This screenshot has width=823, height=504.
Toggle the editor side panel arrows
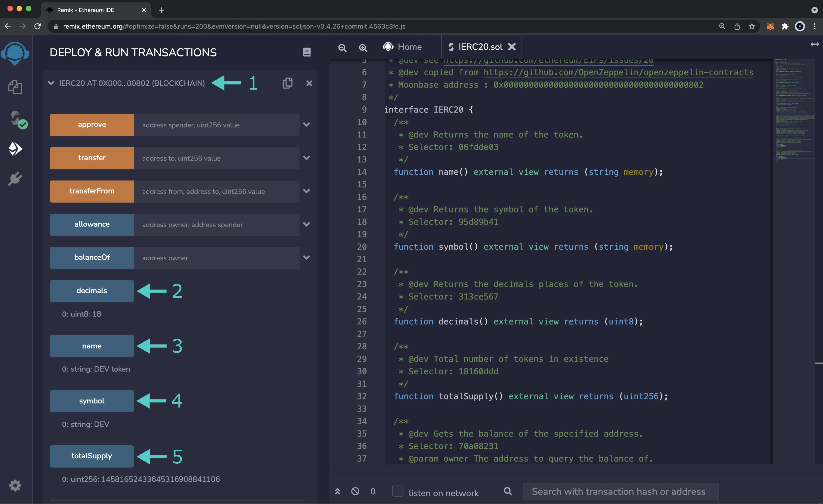(x=814, y=44)
